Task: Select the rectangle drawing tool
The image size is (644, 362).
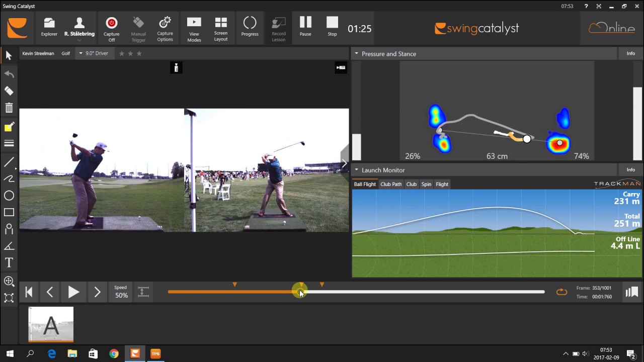Action: point(9,212)
